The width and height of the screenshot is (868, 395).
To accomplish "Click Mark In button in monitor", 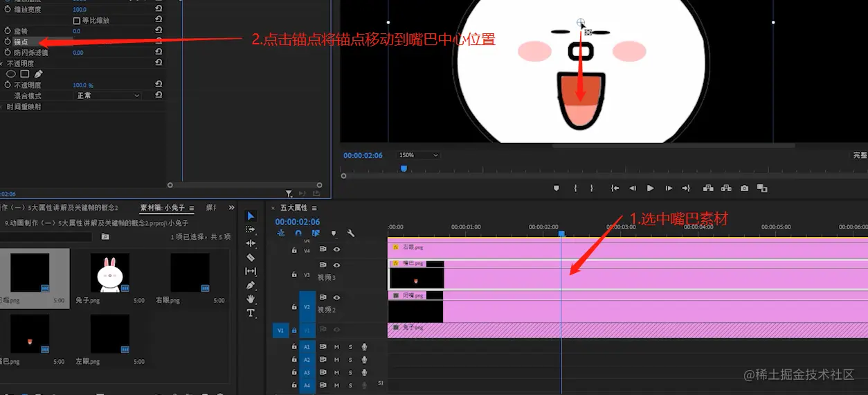I will point(575,188).
